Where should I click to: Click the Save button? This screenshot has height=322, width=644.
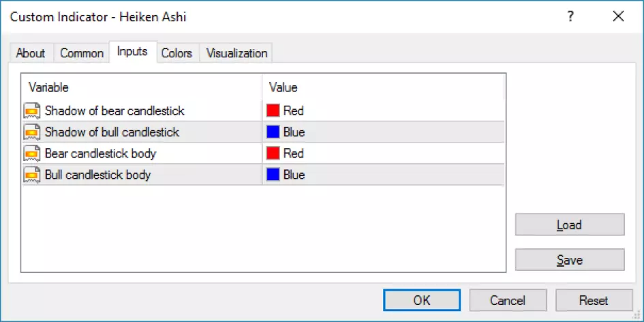coord(570,260)
